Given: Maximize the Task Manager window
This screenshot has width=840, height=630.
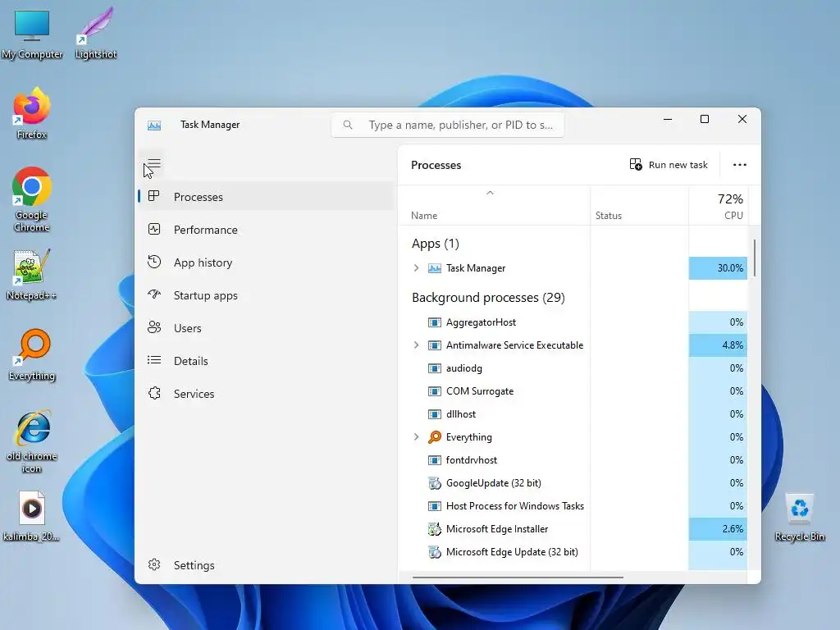Looking at the screenshot, I should click(x=705, y=119).
